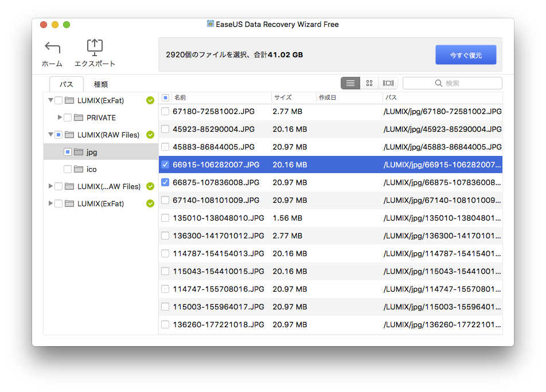The height and width of the screenshot is (392, 546).
Task: Toggle the select-all checkbox in header
Action: pos(165,97)
